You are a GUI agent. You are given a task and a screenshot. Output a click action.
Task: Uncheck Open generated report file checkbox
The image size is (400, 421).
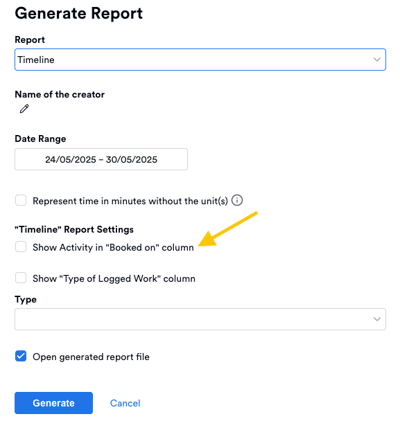coord(21,356)
